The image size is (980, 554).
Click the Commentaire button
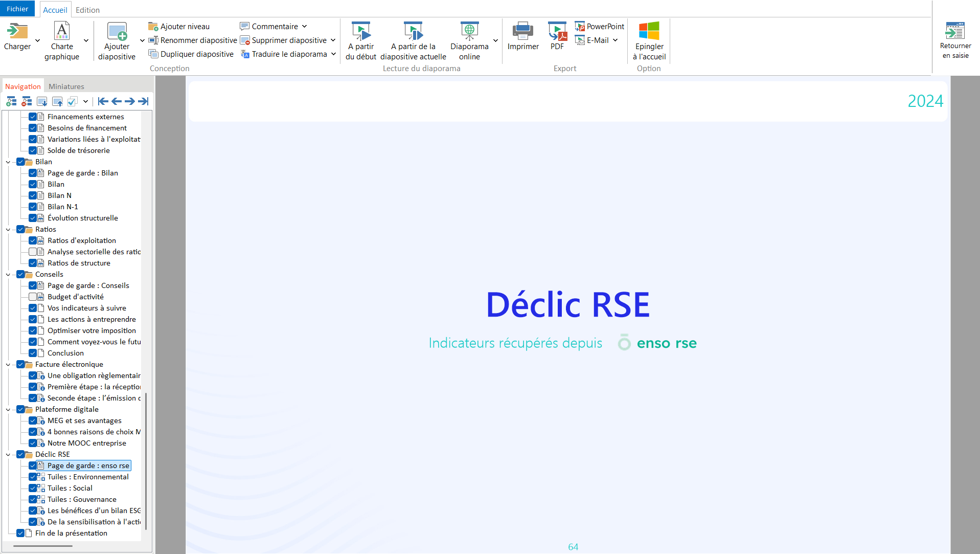click(x=269, y=27)
